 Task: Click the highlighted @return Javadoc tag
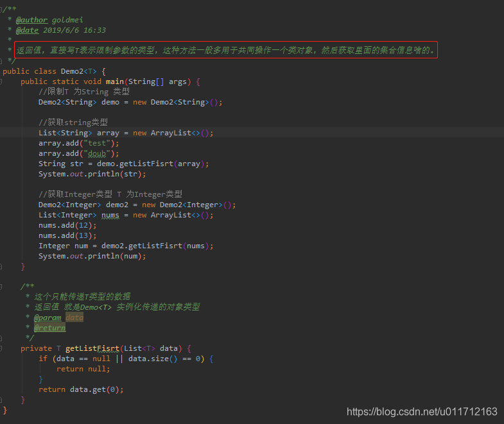(x=50, y=328)
